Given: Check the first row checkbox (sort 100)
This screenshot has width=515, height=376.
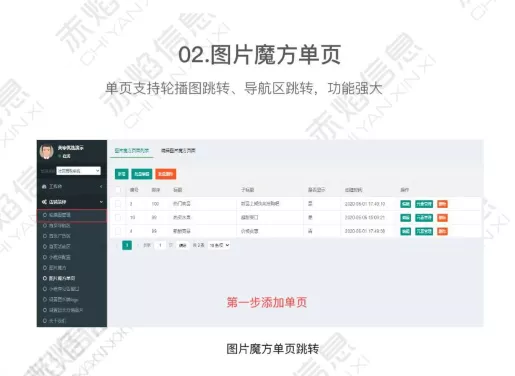Looking at the screenshot, I should [x=118, y=204].
